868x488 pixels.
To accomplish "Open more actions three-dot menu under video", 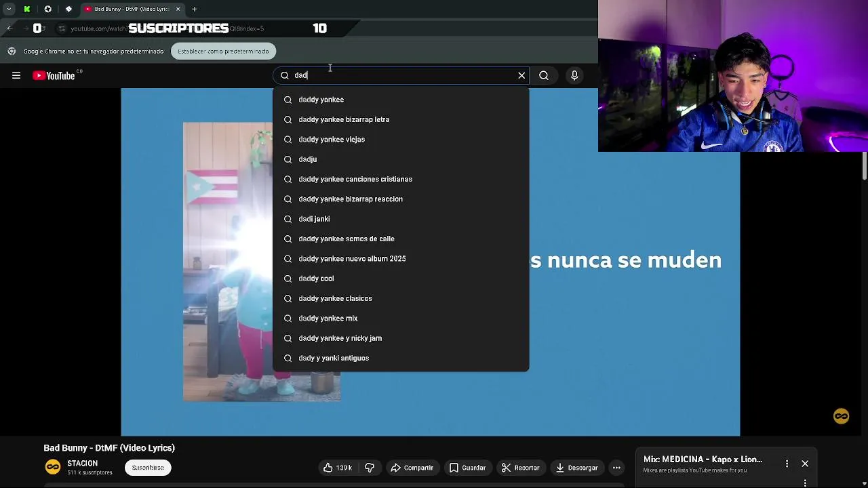I will click(x=616, y=468).
